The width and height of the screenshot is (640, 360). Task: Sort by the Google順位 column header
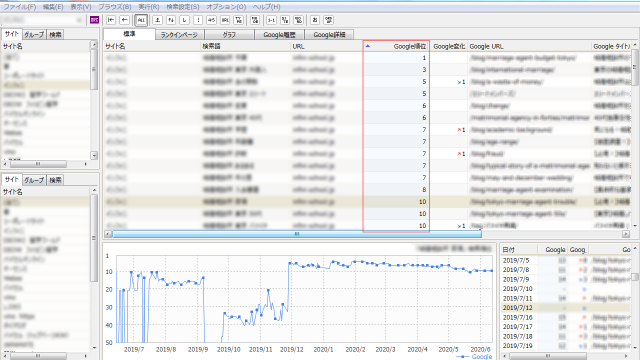coord(396,46)
